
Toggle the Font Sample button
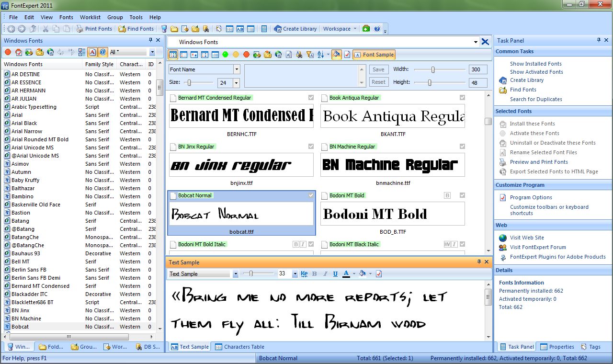374,55
